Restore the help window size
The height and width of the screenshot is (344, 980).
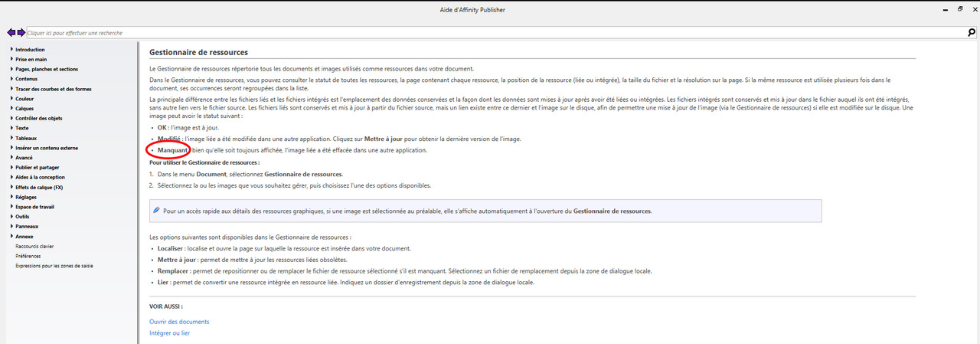pos(960,8)
